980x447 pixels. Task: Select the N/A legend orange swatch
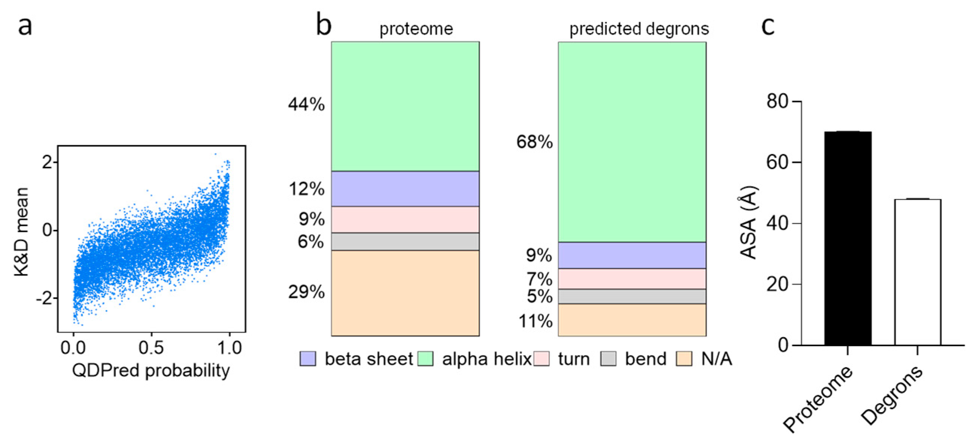click(684, 358)
